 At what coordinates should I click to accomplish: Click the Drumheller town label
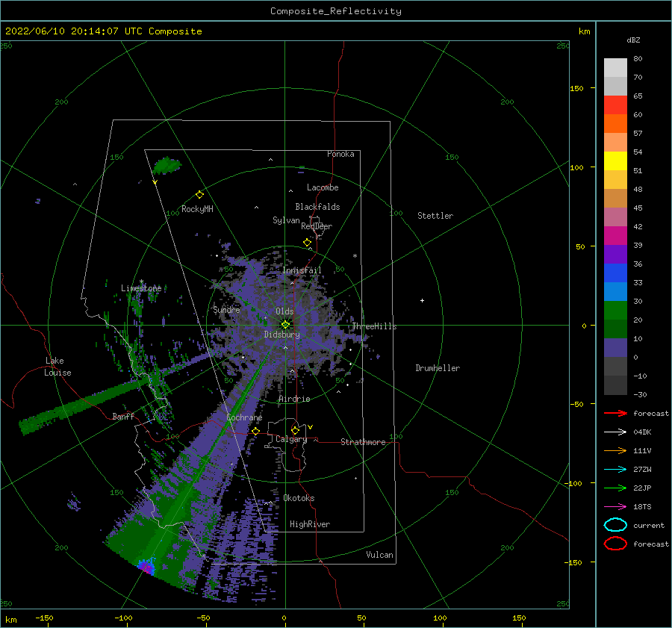coord(438,368)
